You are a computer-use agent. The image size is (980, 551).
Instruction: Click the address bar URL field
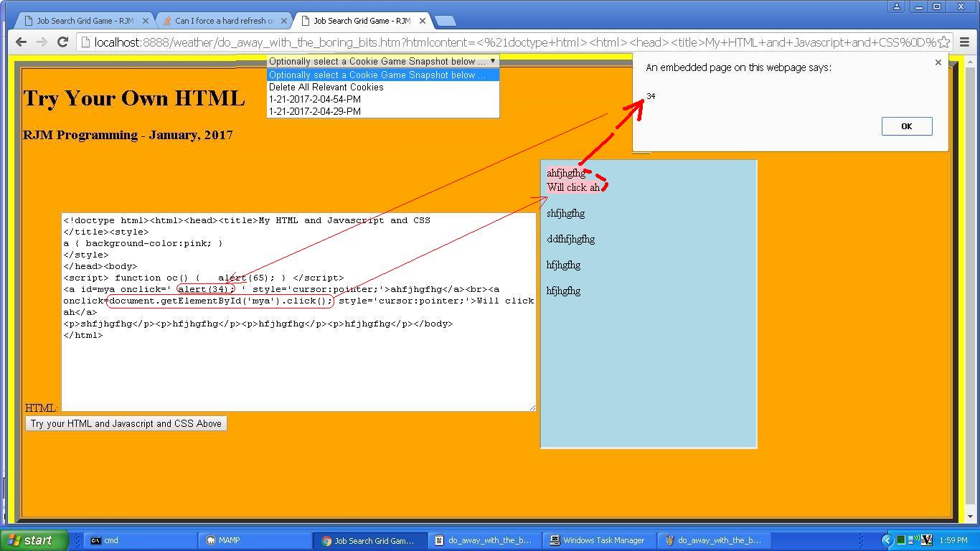[514, 42]
